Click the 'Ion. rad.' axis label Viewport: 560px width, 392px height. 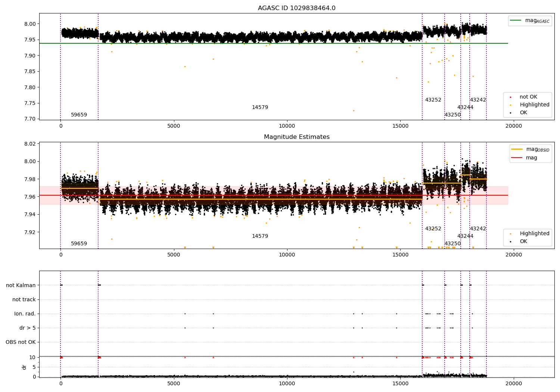(x=25, y=314)
